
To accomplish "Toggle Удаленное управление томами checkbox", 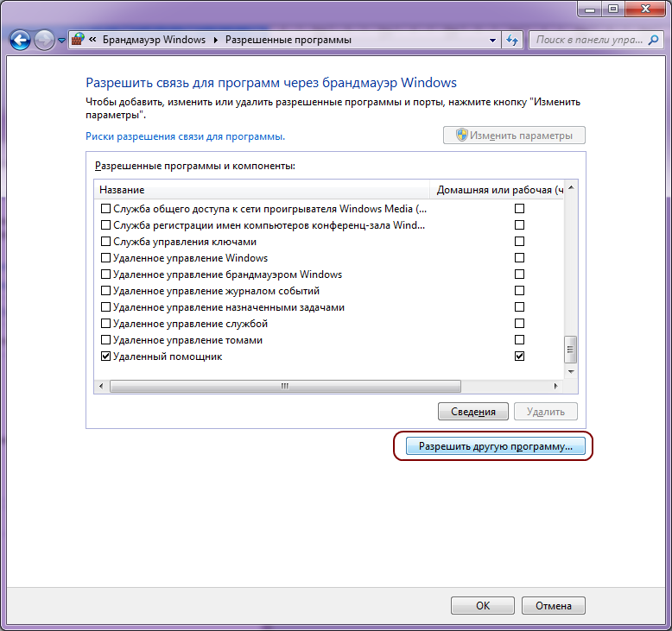I will tap(105, 340).
